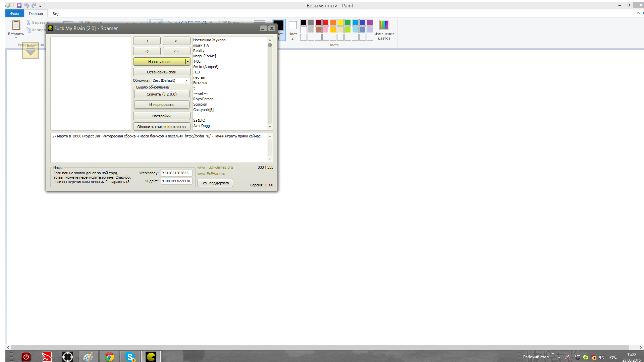The width and height of the screenshot is (644, 362).
Task: Open the www.Fuck-Games.org link
Action: (x=215, y=167)
